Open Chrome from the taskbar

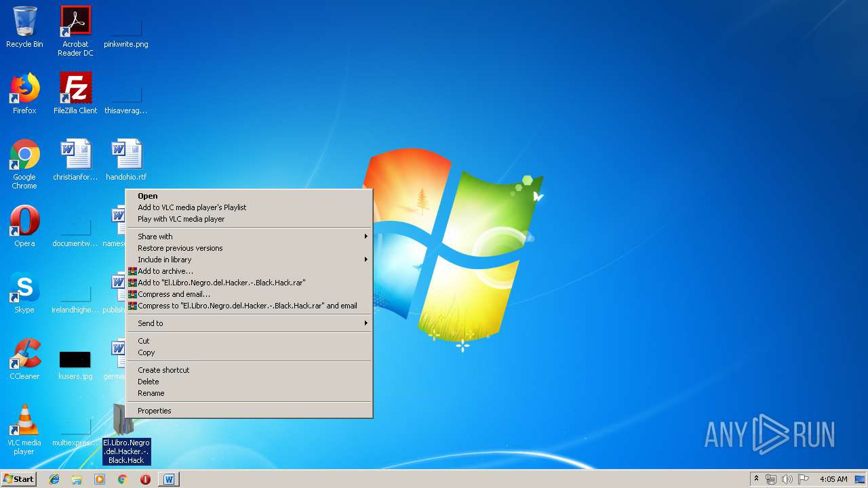[123, 479]
